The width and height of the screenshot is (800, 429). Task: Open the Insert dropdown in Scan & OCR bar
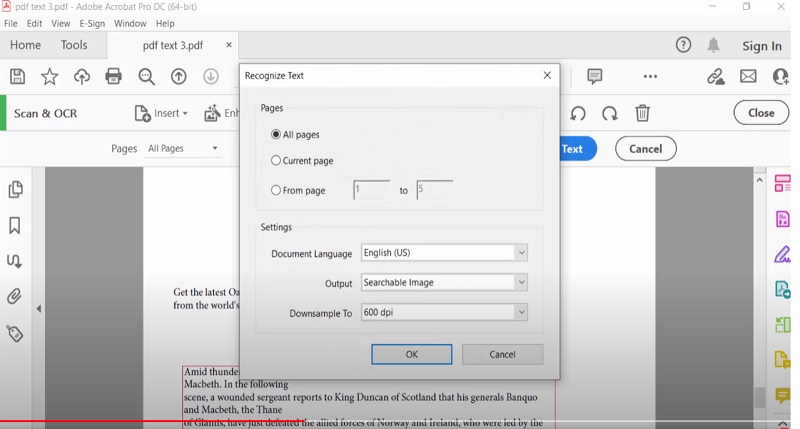click(x=161, y=113)
